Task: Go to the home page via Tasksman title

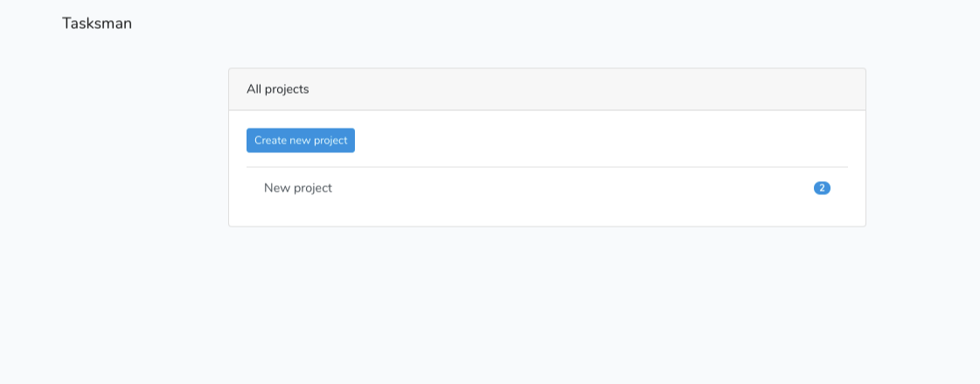Action: pyautogui.click(x=97, y=24)
